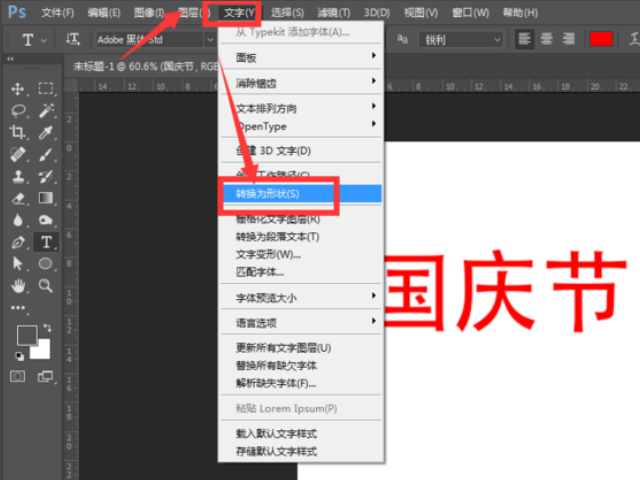The height and width of the screenshot is (480, 640).
Task: Select the Horizontal Type tool
Action: tap(46, 242)
